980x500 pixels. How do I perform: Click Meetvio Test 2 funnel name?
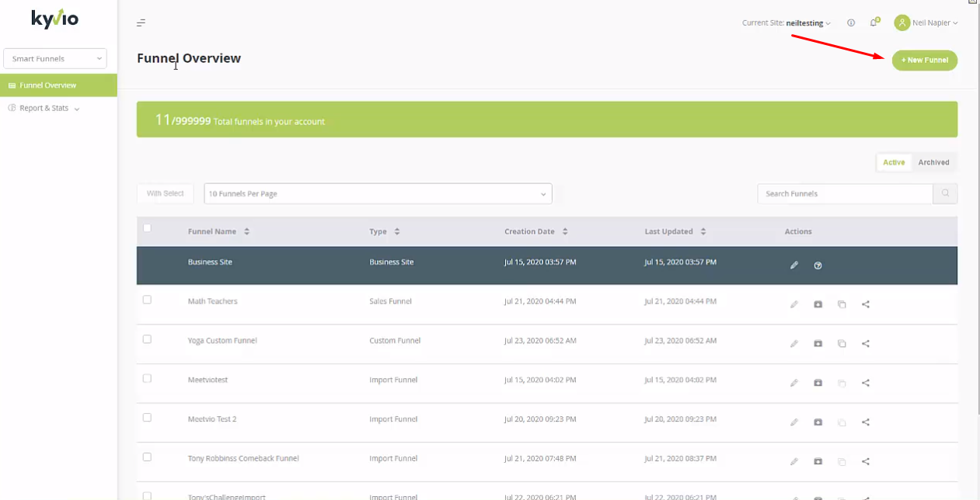(x=212, y=419)
